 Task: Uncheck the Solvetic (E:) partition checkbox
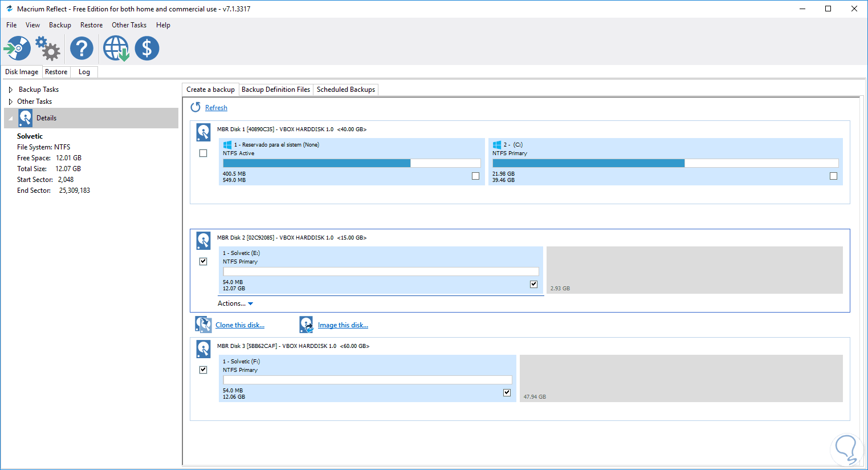[x=533, y=284]
